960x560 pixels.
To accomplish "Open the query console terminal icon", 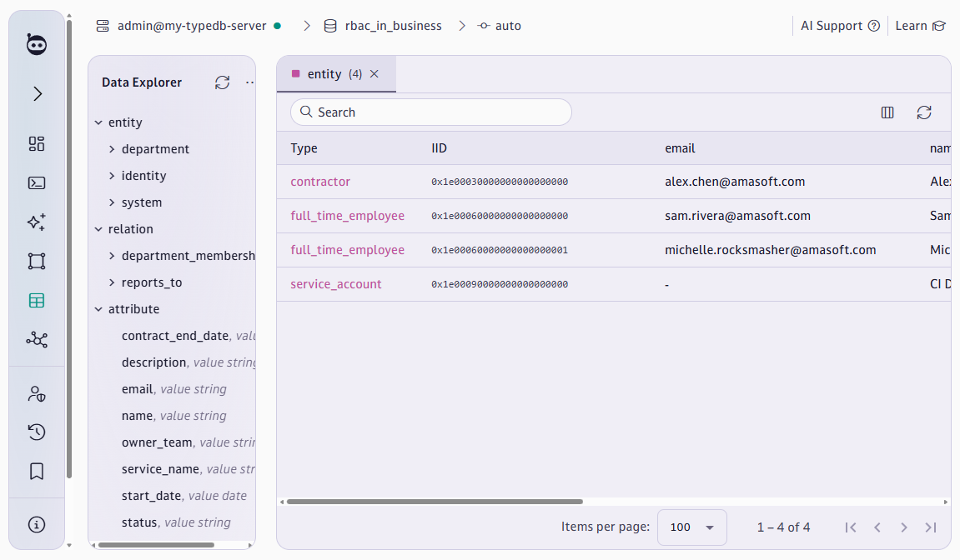I will click(x=37, y=183).
